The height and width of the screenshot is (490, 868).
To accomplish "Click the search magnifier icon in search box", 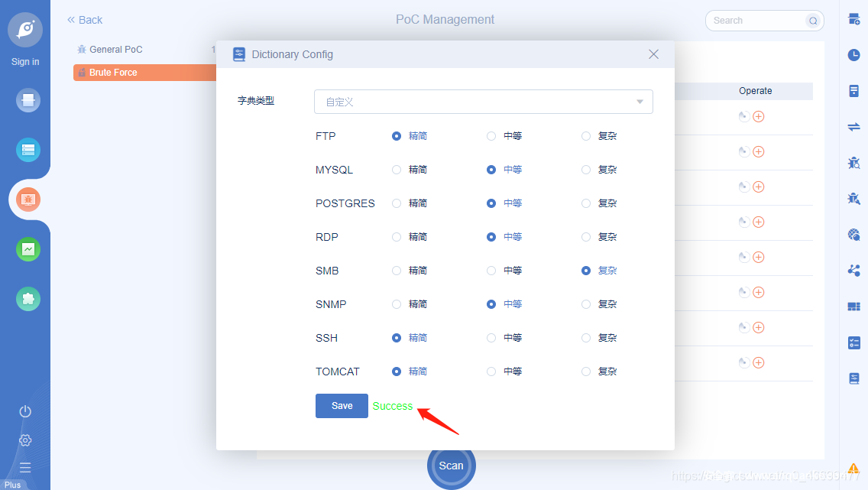I will tap(813, 21).
